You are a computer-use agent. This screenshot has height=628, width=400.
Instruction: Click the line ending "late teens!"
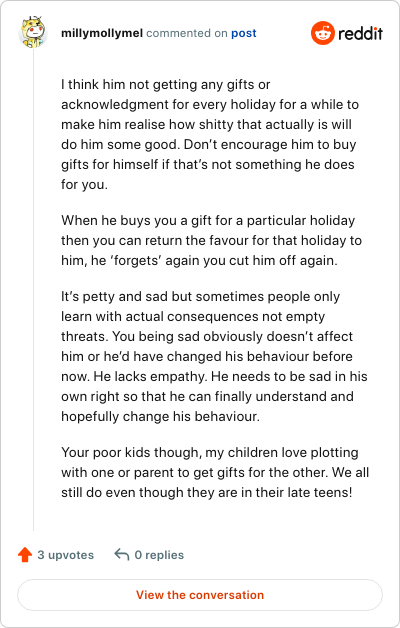tap(207, 492)
